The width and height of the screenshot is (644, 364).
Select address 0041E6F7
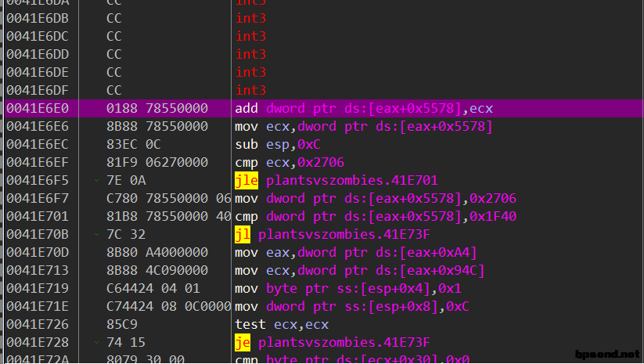(38, 199)
